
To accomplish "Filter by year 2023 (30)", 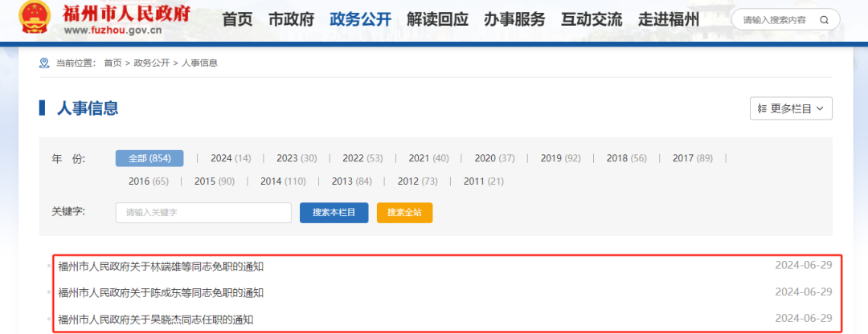I will tap(297, 158).
